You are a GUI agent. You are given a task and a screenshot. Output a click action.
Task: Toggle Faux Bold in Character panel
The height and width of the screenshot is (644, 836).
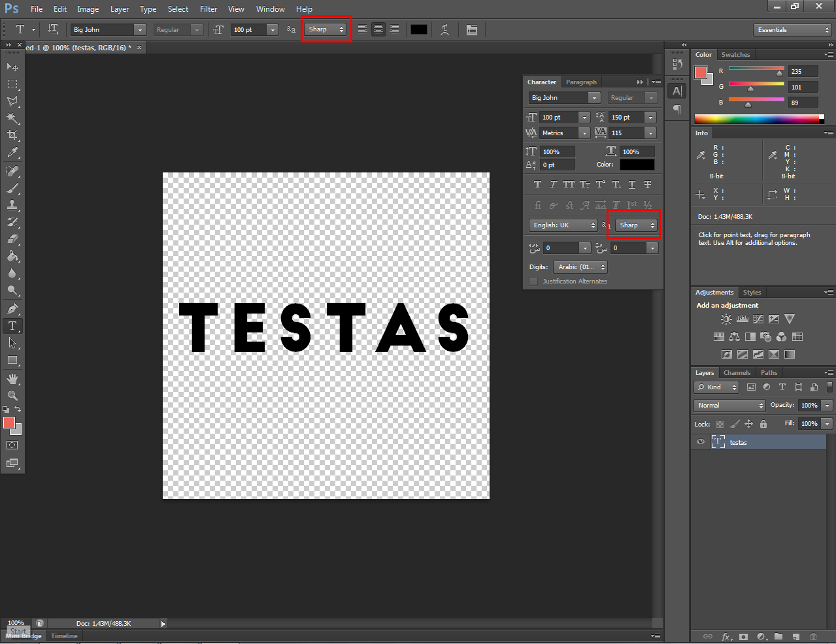(x=537, y=185)
